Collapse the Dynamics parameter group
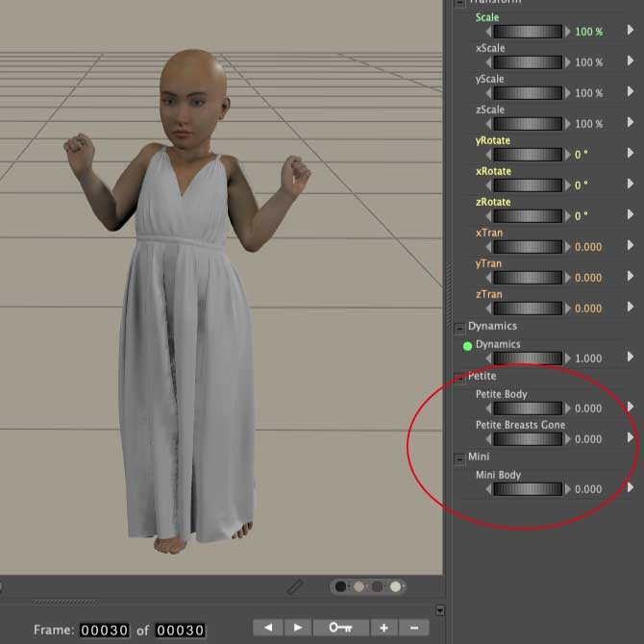Viewport: 644px width, 644px height. (x=459, y=327)
